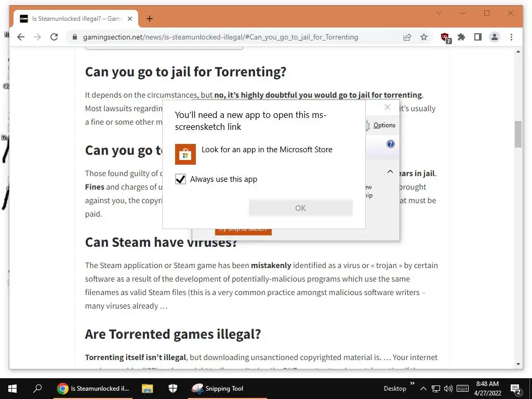Click the page scrollbar thumb
532x399 pixels.
tap(518, 134)
